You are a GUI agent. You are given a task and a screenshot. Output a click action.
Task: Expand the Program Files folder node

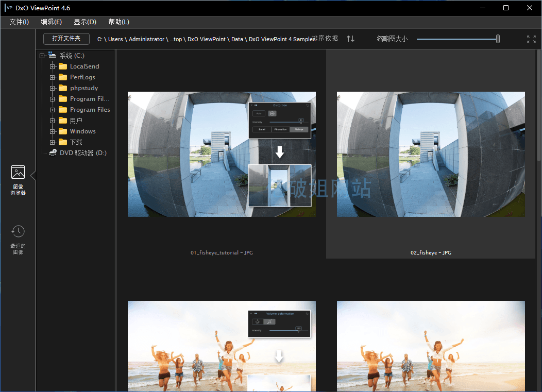[52, 110]
